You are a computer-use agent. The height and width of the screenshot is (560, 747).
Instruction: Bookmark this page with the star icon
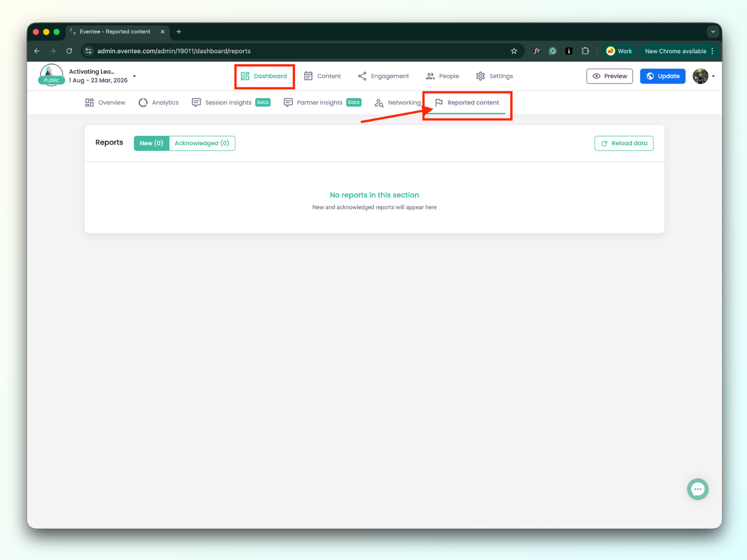[514, 51]
